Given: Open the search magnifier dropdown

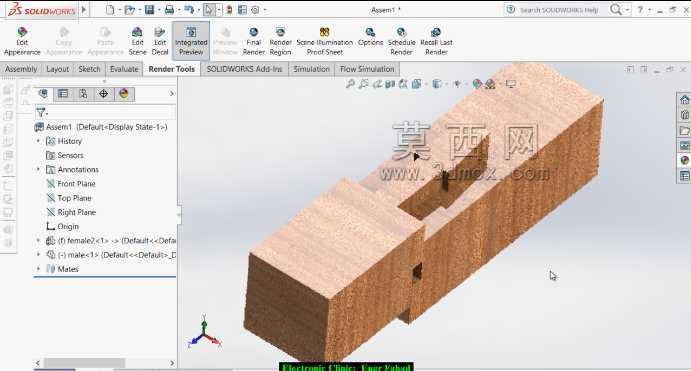Looking at the screenshot, I should click(x=627, y=10).
